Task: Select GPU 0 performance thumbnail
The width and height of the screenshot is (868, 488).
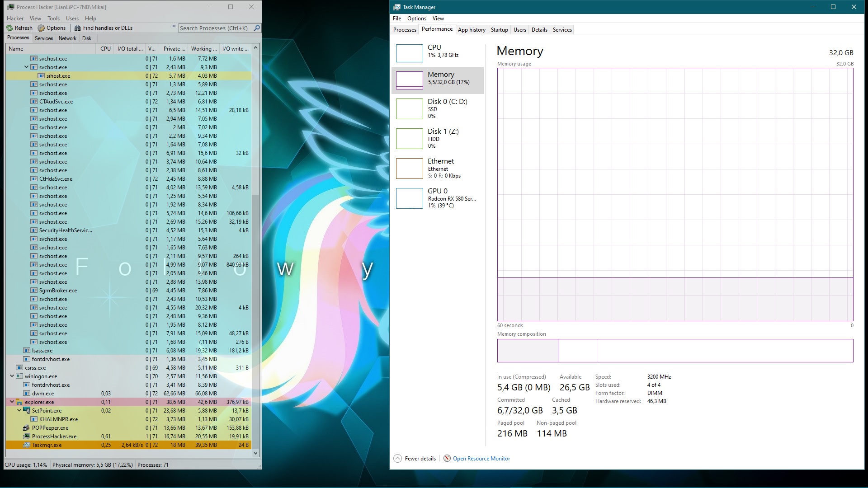Action: (409, 198)
